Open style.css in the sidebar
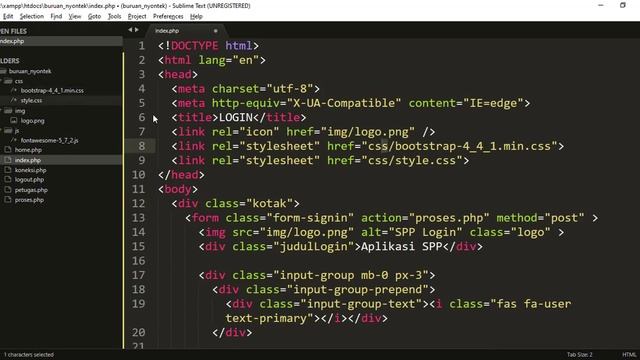Viewport: 640px width, 360px height. (x=31, y=100)
